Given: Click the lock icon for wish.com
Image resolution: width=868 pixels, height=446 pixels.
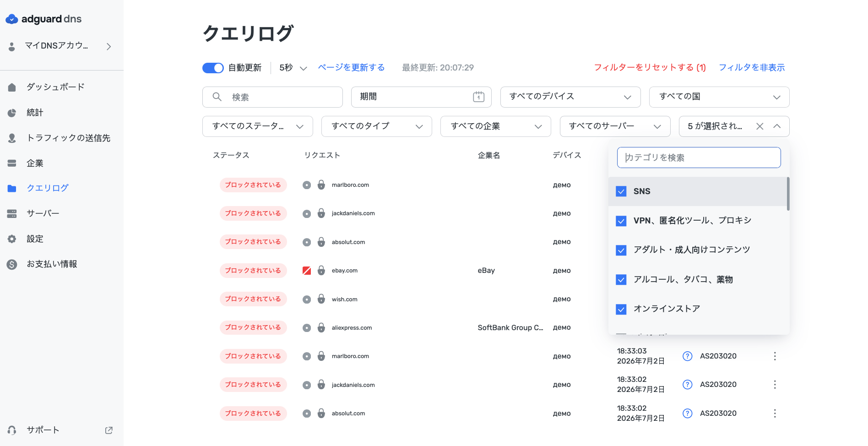Looking at the screenshot, I should point(321,299).
